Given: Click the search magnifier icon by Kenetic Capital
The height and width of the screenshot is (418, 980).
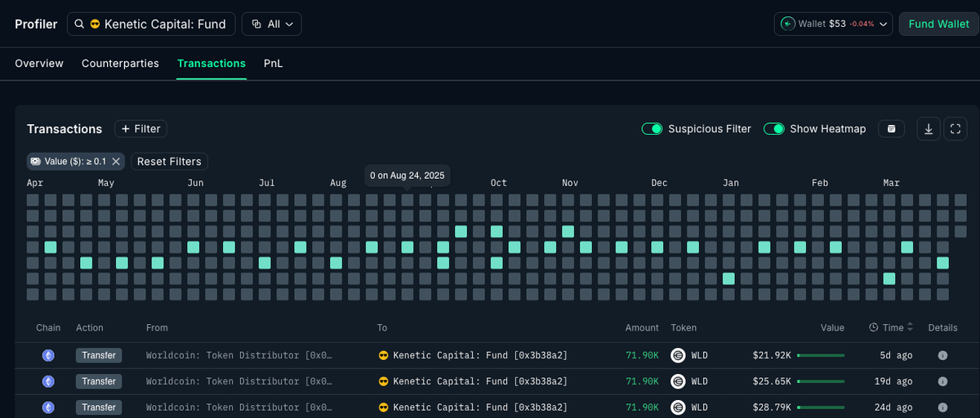Looking at the screenshot, I should [79, 24].
